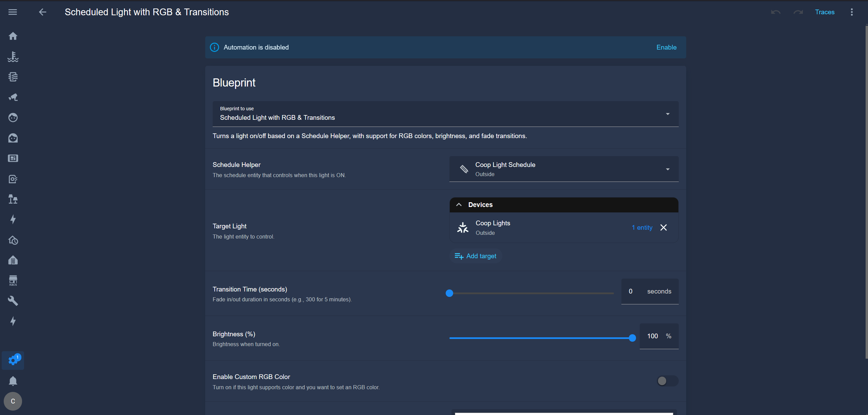The image size is (868, 415).
Task: Remove Coop Lights target with X
Action: [663, 228]
